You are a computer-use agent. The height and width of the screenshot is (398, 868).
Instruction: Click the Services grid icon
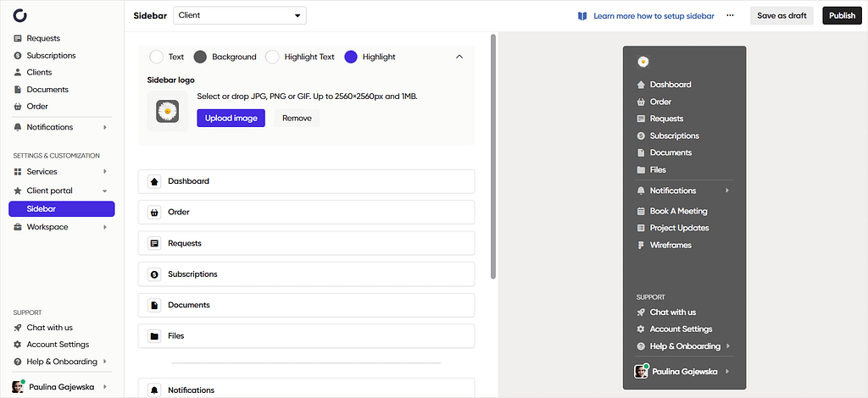(18, 172)
